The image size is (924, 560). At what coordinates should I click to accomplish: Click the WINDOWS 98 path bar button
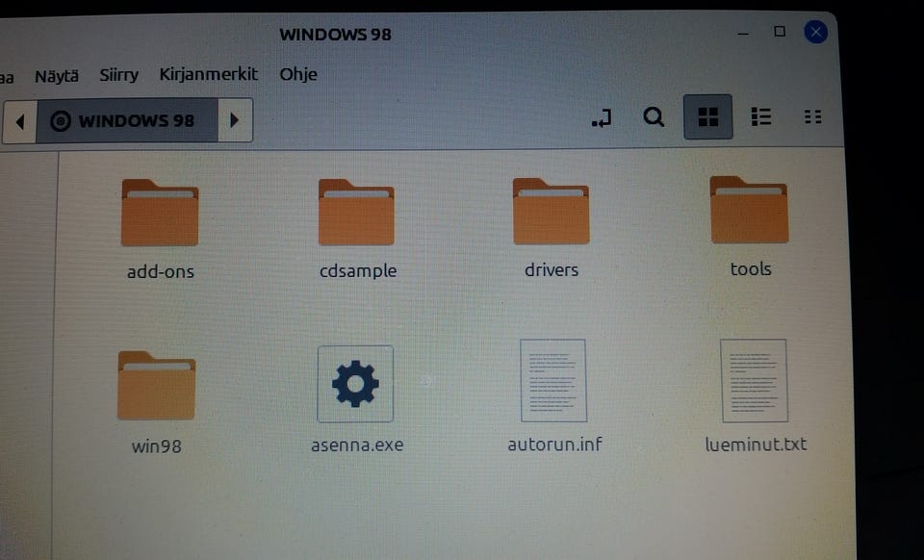(x=127, y=120)
